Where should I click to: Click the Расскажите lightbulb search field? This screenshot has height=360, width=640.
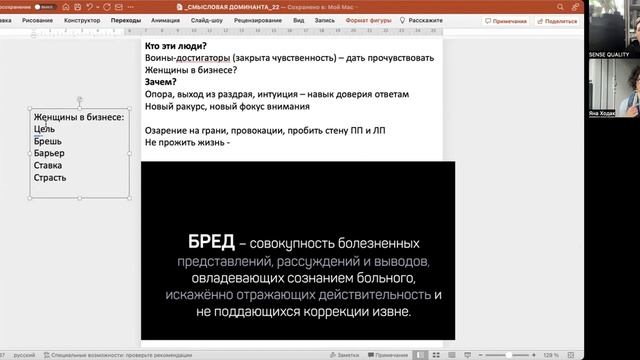(x=421, y=20)
